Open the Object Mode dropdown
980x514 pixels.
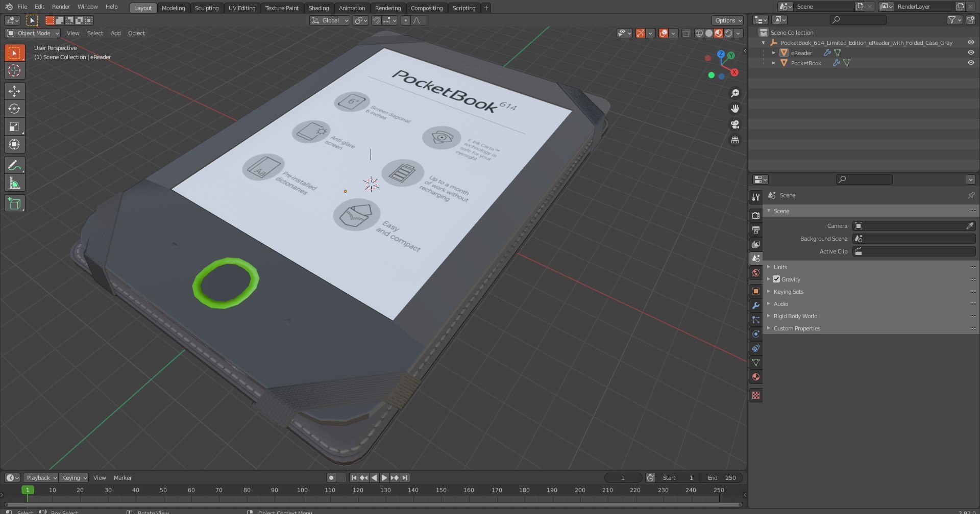tap(33, 33)
